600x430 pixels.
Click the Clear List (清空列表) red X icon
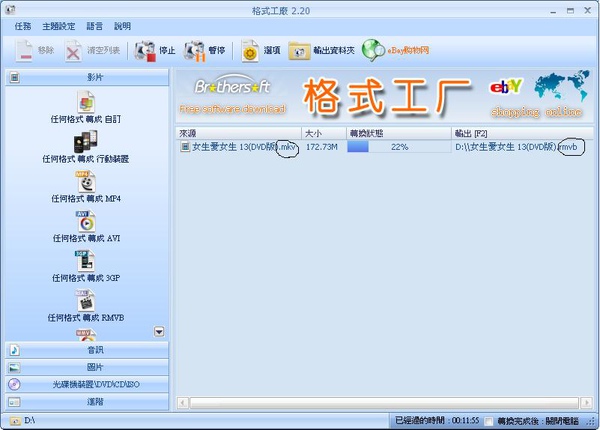[73, 50]
